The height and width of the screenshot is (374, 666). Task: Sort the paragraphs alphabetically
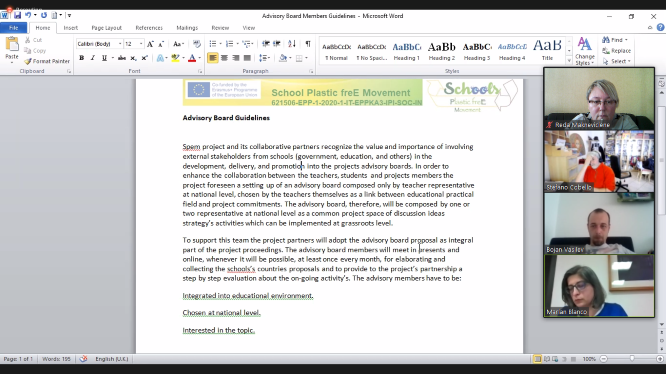click(x=292, y=44)
